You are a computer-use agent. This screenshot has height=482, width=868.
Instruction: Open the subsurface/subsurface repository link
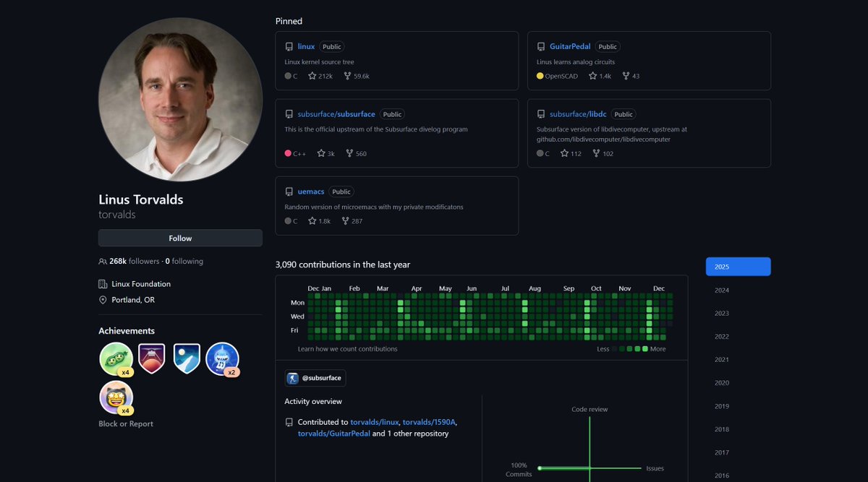(x=336, y=114)
